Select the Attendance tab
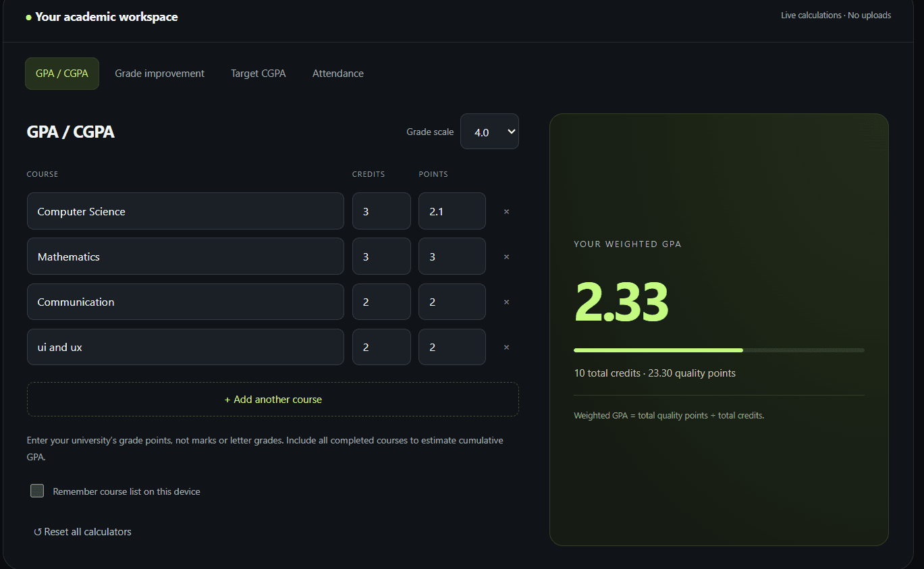The height and width of the screenshot is (569, 924). pyautogui.click(x=338, y=74)
